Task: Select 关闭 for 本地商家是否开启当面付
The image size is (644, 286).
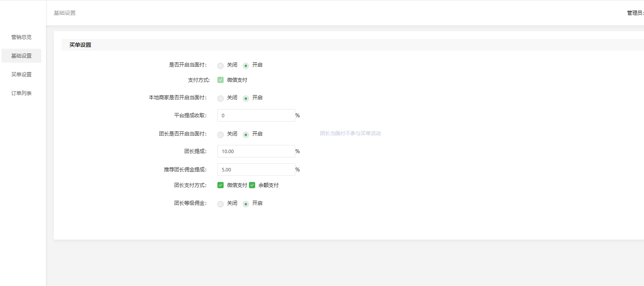Action: 221,98
